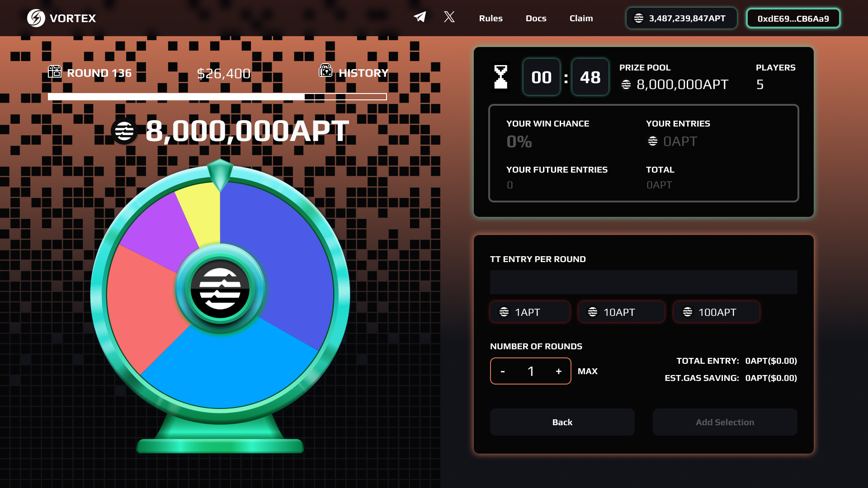Open the Claim page link

click(x=581, y=19)
